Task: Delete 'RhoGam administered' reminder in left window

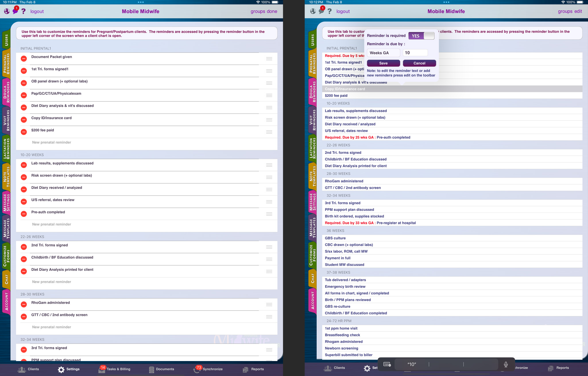Action: click(x=24, y=304)
